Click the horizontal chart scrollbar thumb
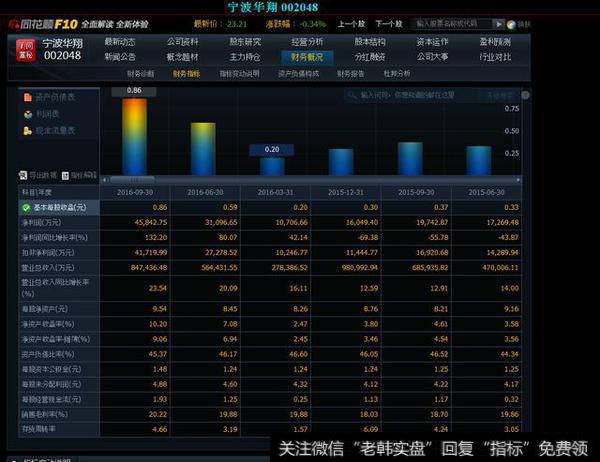Screen dimensions: 600x462 pyautogui.click(x=132, y=180)
